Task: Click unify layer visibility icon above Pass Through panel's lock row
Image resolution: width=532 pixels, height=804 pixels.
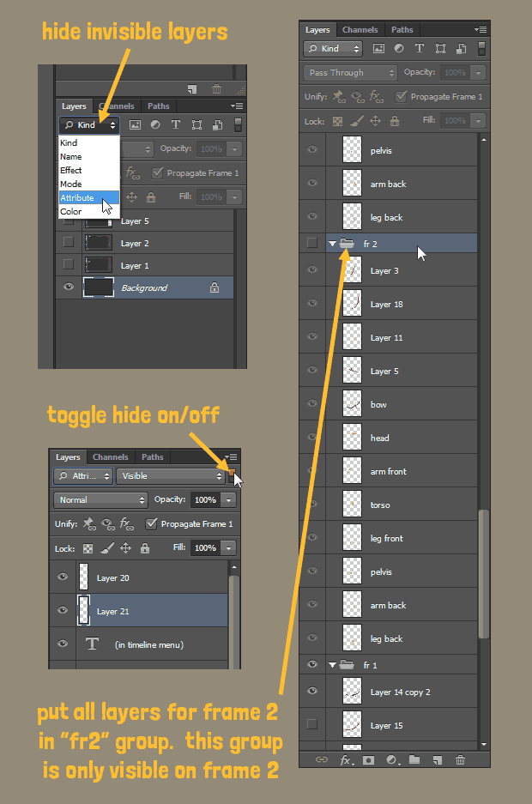Action: click(357, 97)
